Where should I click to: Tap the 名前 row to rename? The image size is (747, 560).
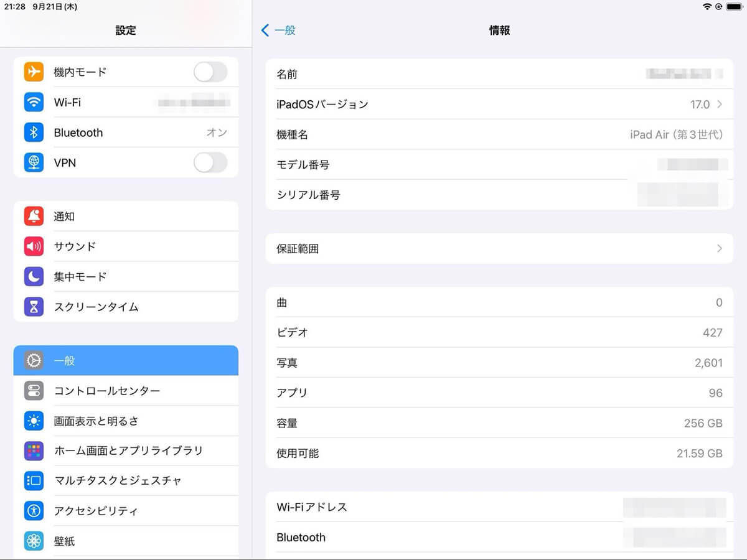pos(499,74)
